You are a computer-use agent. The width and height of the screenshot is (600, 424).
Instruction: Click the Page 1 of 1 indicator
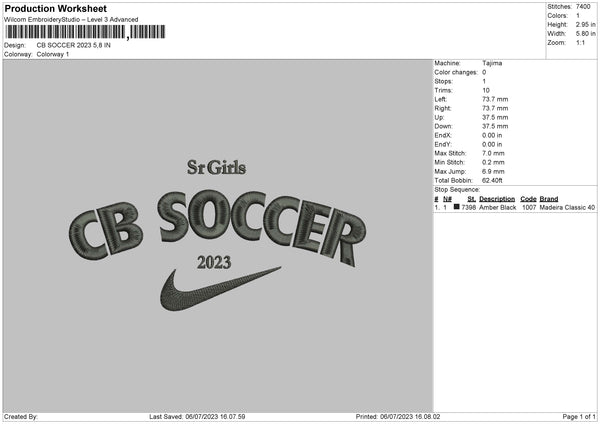click(x=579, y=416)
